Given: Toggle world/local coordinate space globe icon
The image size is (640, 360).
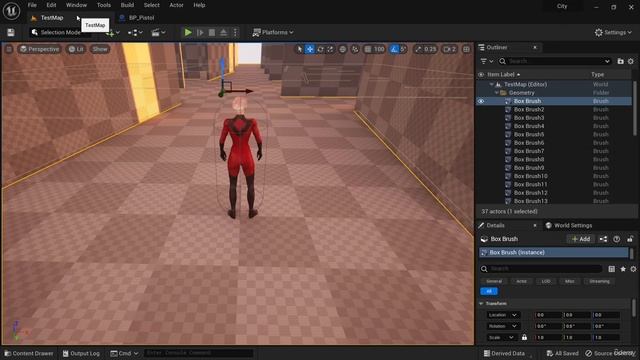Looking at the screenshot, I should 342,49.
